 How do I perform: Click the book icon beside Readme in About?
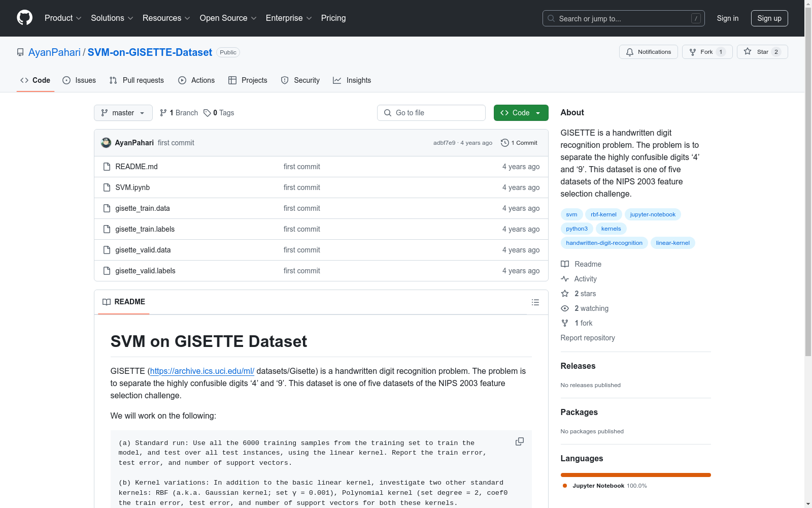565,264
